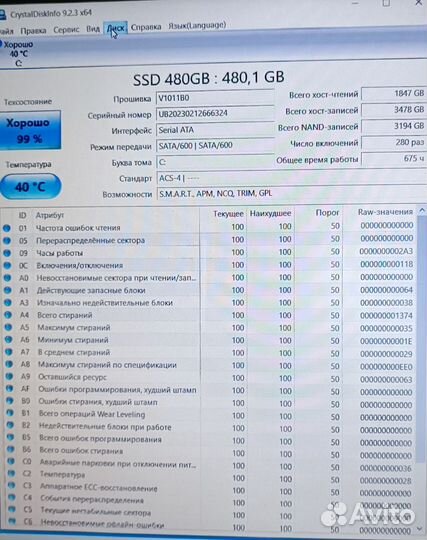Open the Сервис menu
The width and height of the screenshot is (427, 540).
(66, 30)
